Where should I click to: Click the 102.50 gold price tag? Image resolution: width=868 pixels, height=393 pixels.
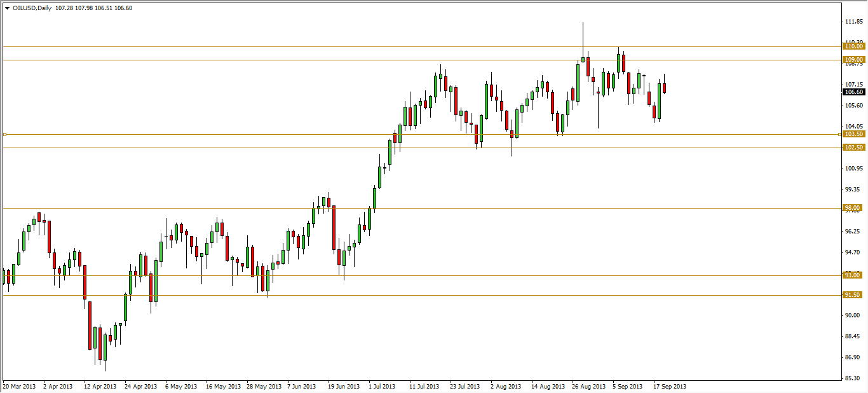point(853,148)
